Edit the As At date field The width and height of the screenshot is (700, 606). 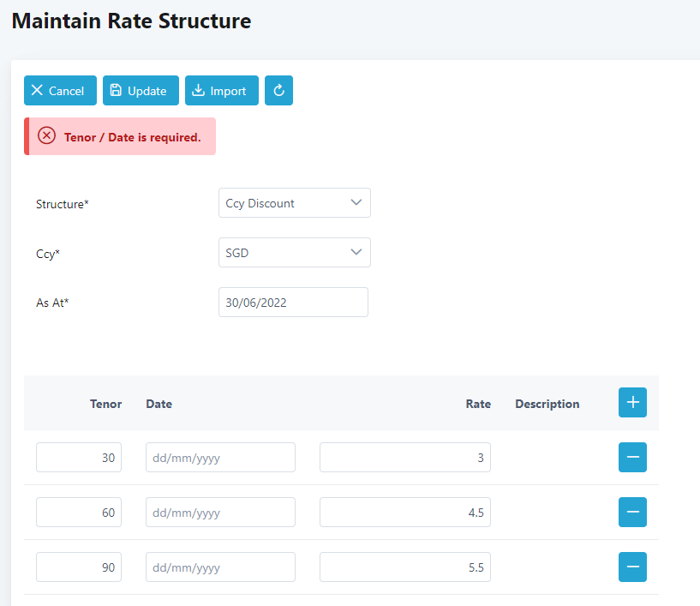click(x=293, y=302)
